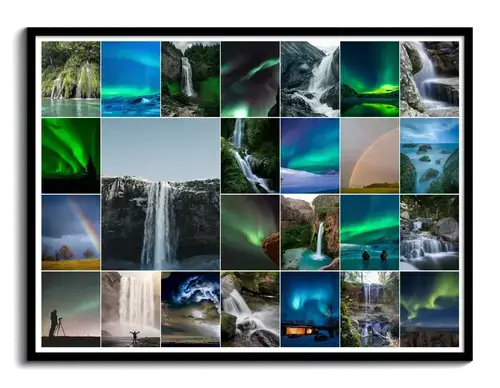Open the person with raised arms at waterfall
Image resolution: width=500 pixels, height=388 pixels.
[131, 309]
